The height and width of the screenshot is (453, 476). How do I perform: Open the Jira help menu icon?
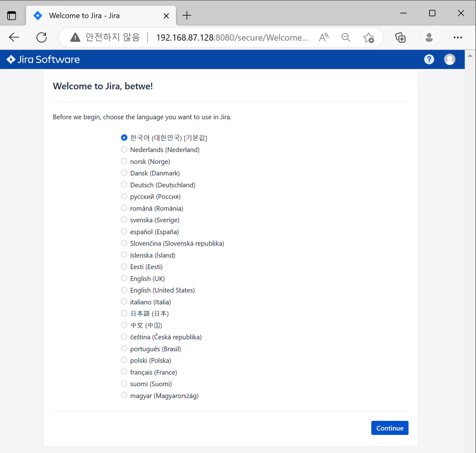pos(429,59)
